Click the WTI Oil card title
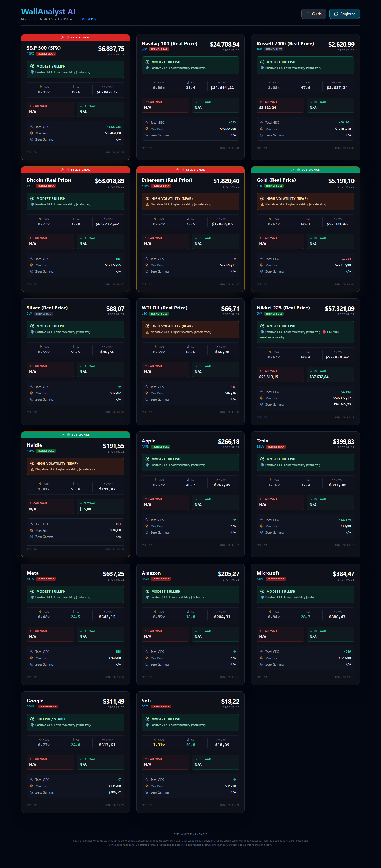 [164, 308]
